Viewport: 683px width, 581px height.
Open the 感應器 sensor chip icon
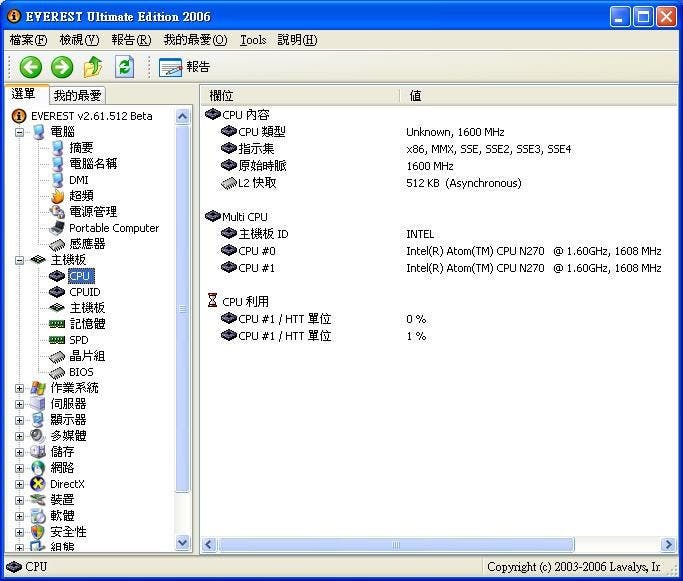pos(57,244)
